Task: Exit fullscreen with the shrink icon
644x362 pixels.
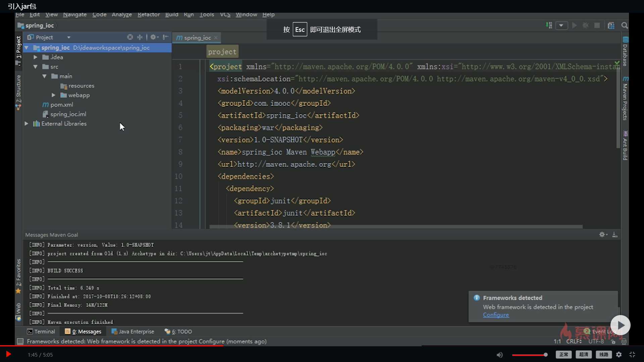Action: 632,355
